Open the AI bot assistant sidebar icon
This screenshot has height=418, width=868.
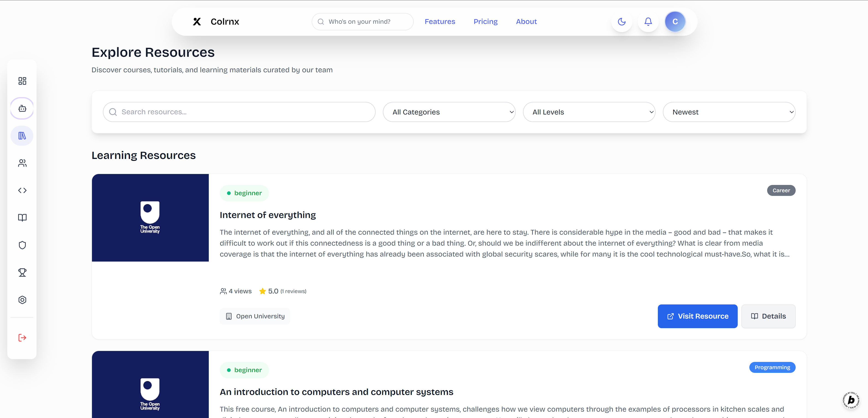coord(22,109)
